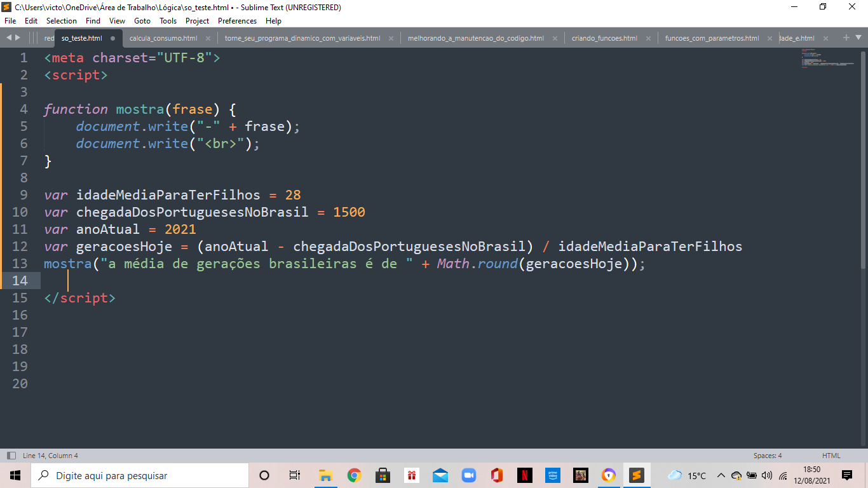Open the Edit menu

click(31, 21)
